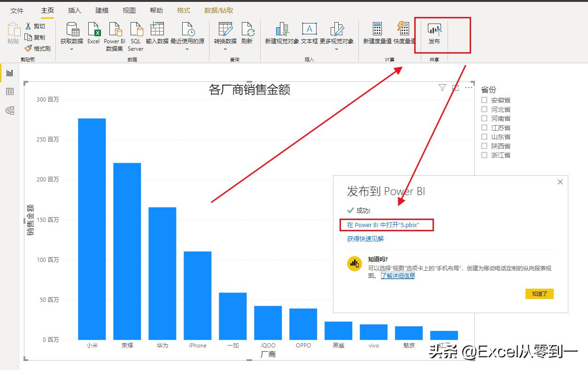
Task: Create a new measure with 新建度量值
Action: (377, 35)
